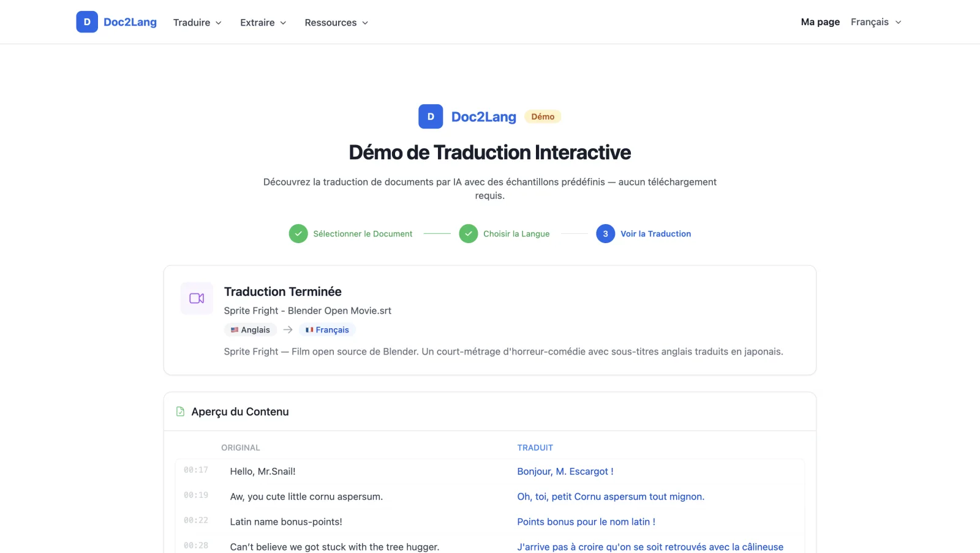Click 'Can't believe we got stuck' original line
The image size is (980, 553).
(x=334, y=547)
